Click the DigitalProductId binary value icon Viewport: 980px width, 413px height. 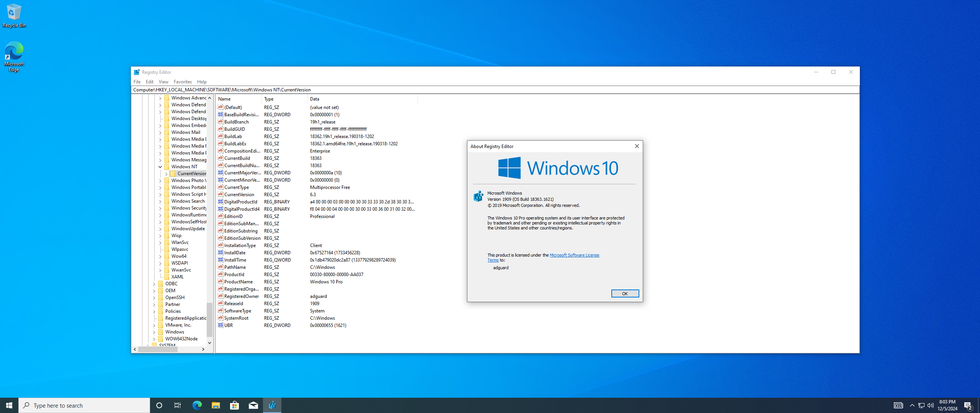pyautogui.click(x=220, y=202)
